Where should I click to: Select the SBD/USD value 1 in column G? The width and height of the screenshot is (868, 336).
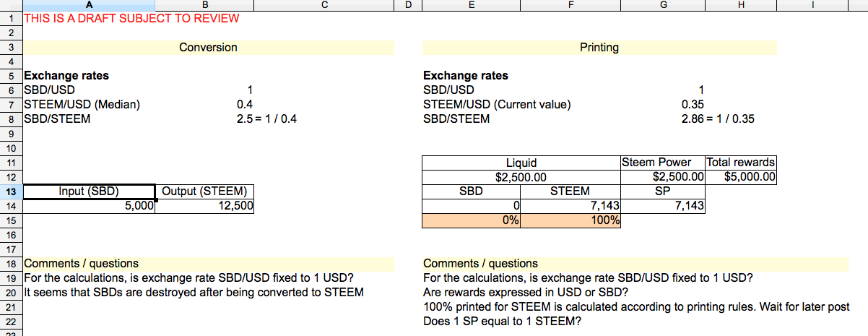pos(701,90)
